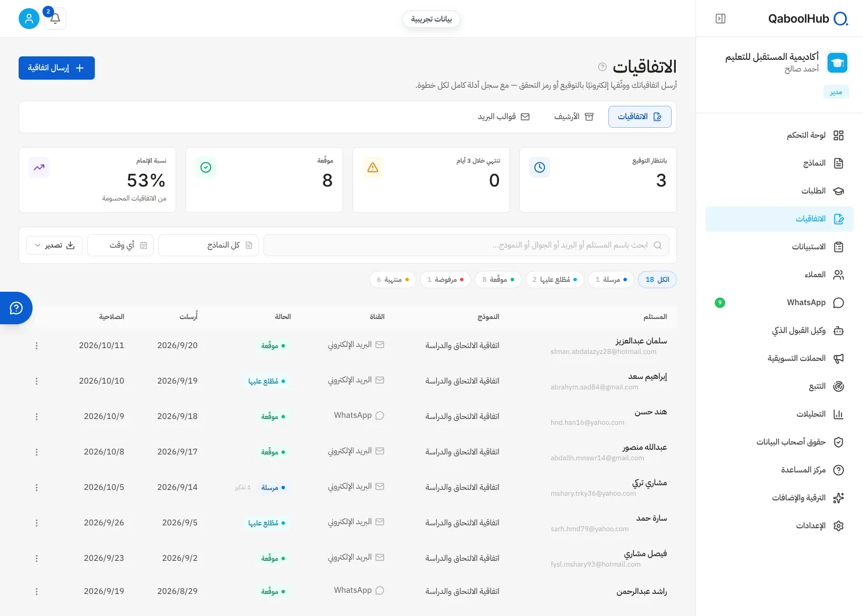This screenshot has height=616, width=863.
Task: Open الحملات التسويقية in sidebar
Action: [779, 359]
